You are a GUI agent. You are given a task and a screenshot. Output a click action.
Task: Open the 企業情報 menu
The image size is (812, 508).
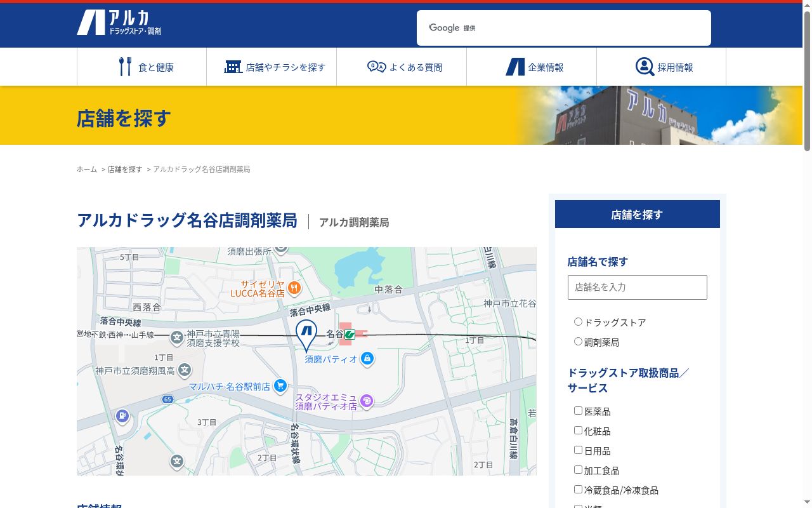(x=532, y=67)
